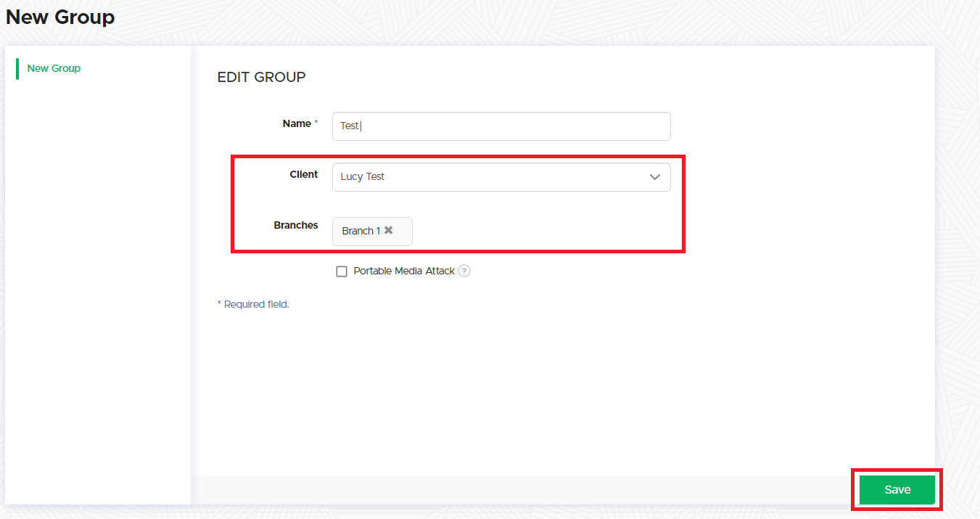Click the EDIT GROUP section heading
Screen dimensions: 980x519
point(261,77)
